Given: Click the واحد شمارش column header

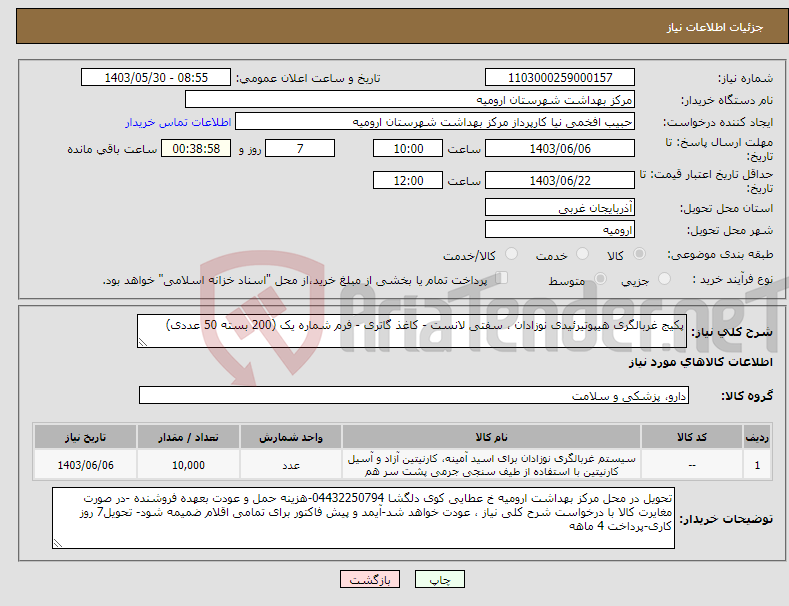Looking at the screenshot, I should point(291,436).
